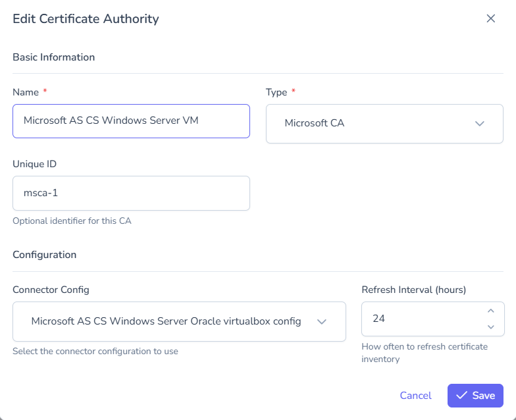Image resolution: width=516 pixels, height=420 pixels.
Task: Click the Name field label
Action: pyautogui.click(x=26, y=92)
